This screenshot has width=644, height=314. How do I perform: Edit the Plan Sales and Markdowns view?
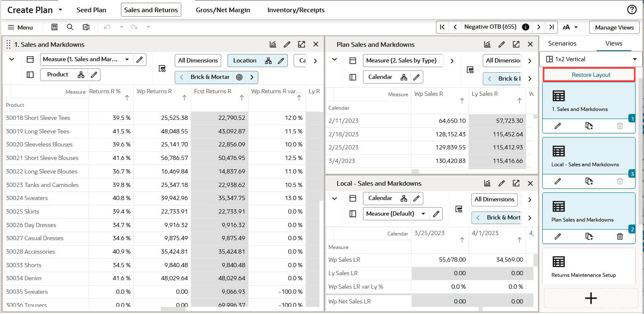pos(502,44)
